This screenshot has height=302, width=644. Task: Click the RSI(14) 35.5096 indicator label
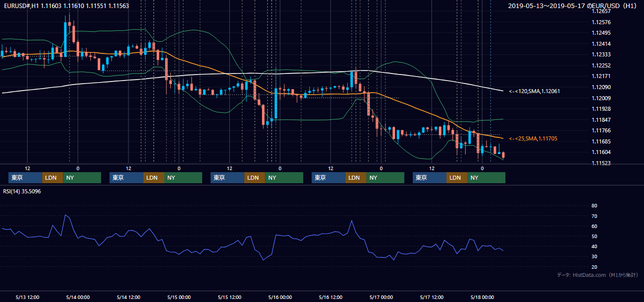[x=22, y=191]
